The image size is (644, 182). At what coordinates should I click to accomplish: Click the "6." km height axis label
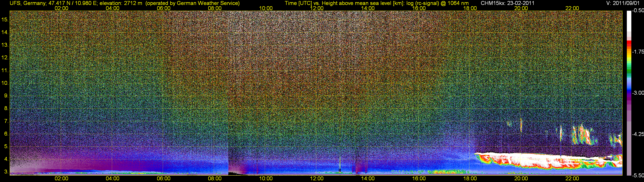click(6, 134)
